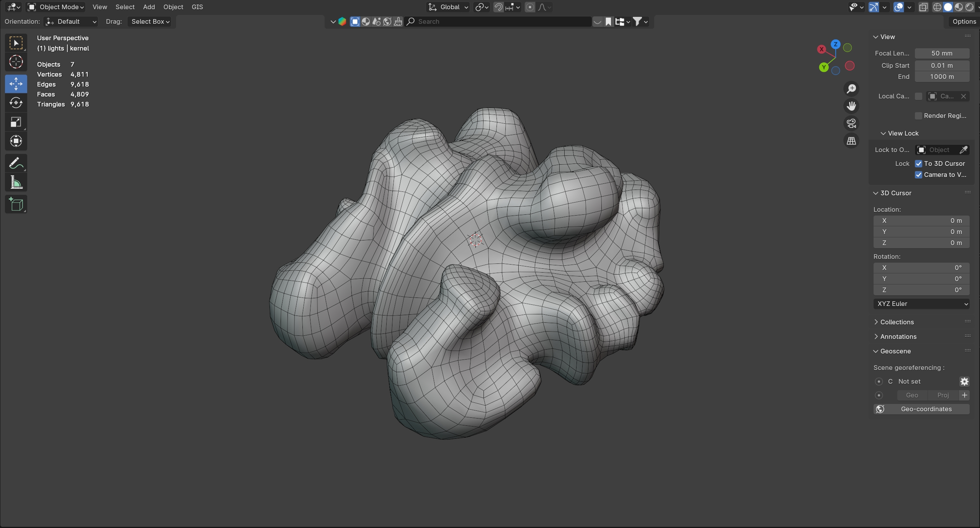
Task: Uncheck Lock To 3D Cursor
Action: click(x=918, y=163)
